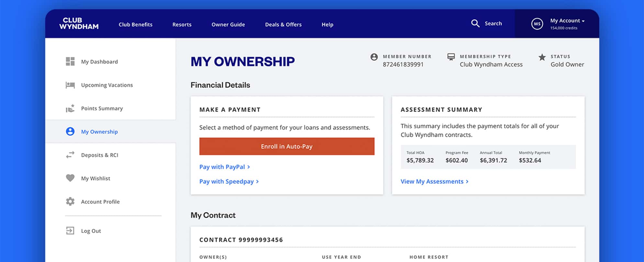Click the MS user avatar circle
Image resolution: width=644 pixels, height=262 pixels.
pos(537,24)
